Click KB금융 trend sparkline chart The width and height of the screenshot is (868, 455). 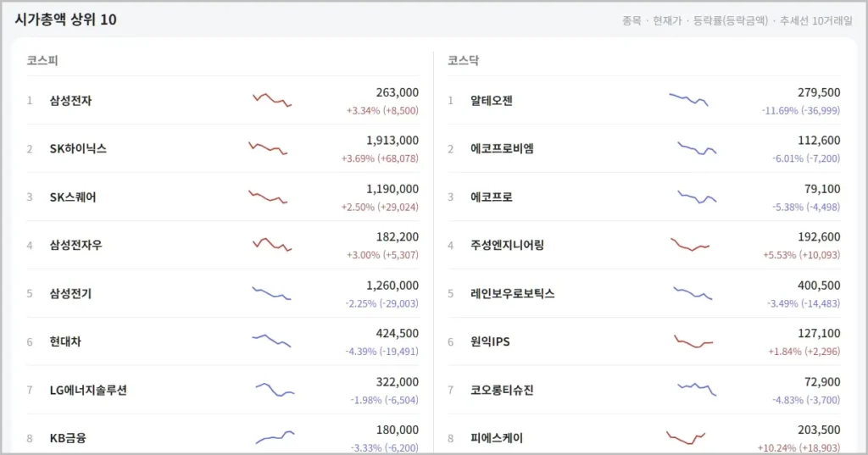[x=275, y=437]
